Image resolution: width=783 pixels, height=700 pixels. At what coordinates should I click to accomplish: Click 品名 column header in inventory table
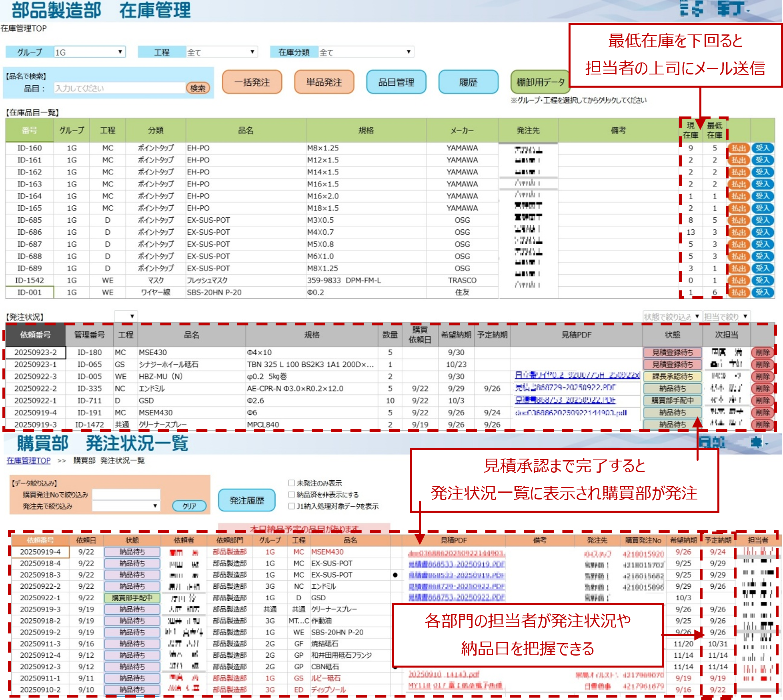pos(246,130)
